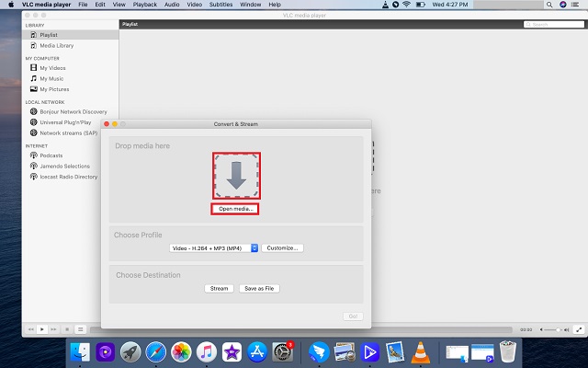Click the Podcasts icon in the sidebar
This screenshot has width=588, height=368.
click(34, 155)
